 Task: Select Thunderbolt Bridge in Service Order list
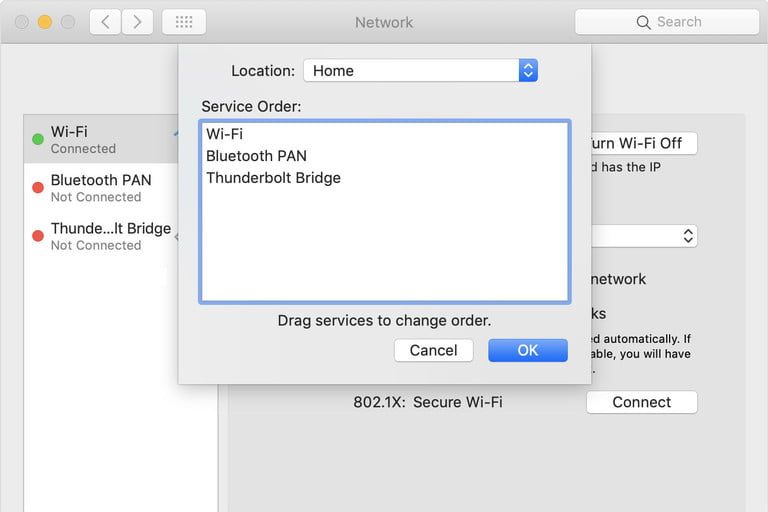[x=273, y=178]
